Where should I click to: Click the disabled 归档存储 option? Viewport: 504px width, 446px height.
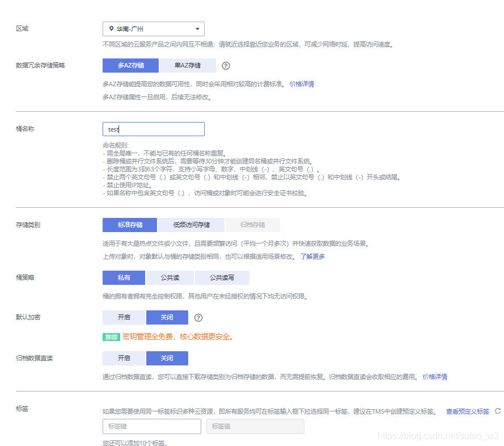click(x=253, y=225)
